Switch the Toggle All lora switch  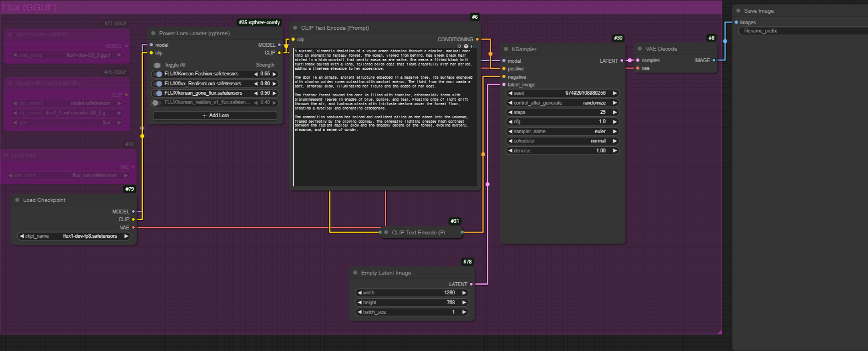[x=157, y=65]
